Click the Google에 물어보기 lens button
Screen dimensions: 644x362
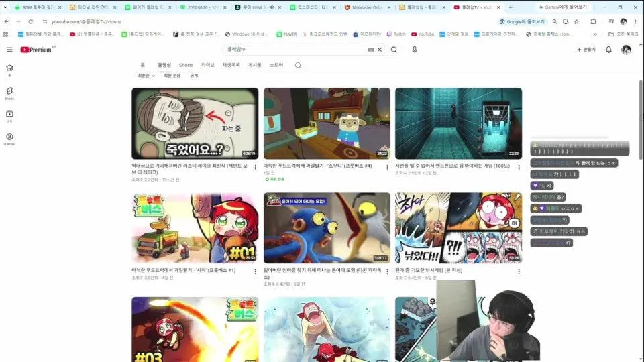tap(522, 21)
